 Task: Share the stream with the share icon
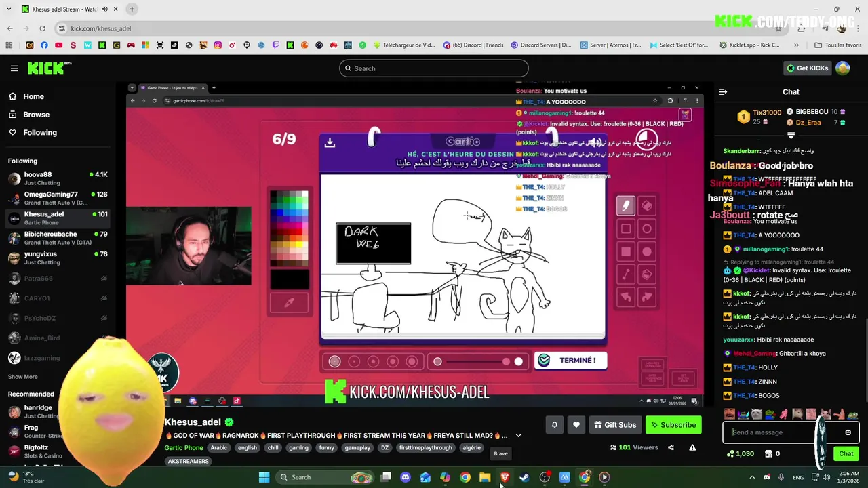(x=671, y=447)
